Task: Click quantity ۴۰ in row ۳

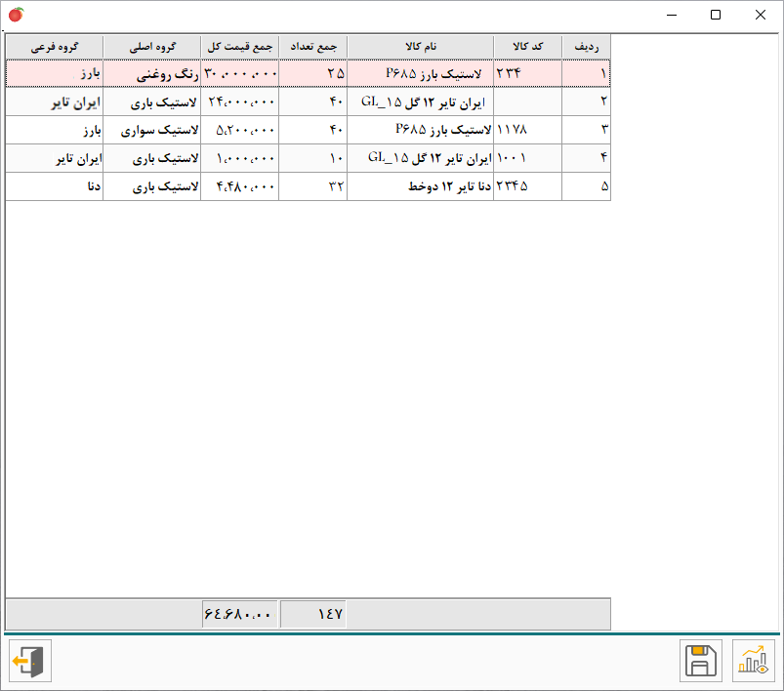Action: 313,130
